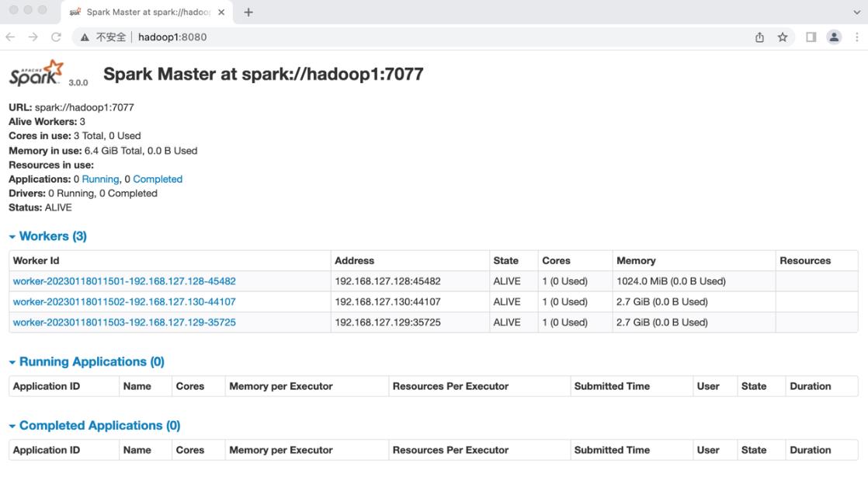Open the Chrome three-dot menu
This screenshot has height=477, width=868.
click(x=857, y=37)
